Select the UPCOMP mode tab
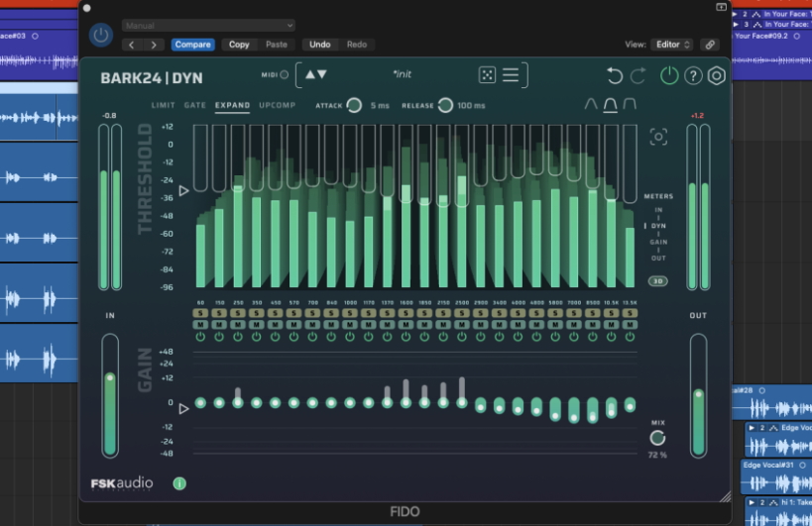The height and width of the screenshot is (526, 812). tap(277, 105)
